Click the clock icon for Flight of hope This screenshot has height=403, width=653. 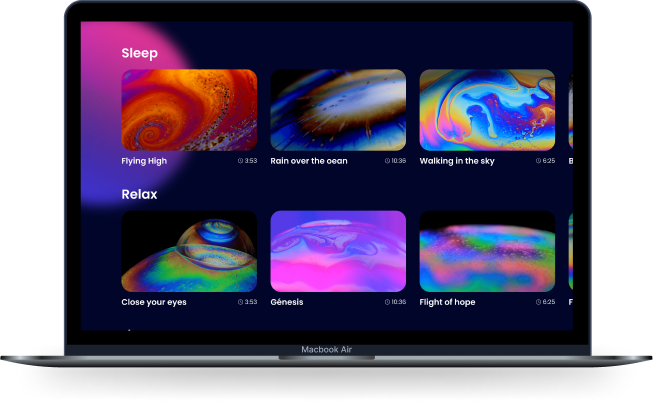[538, 302]
